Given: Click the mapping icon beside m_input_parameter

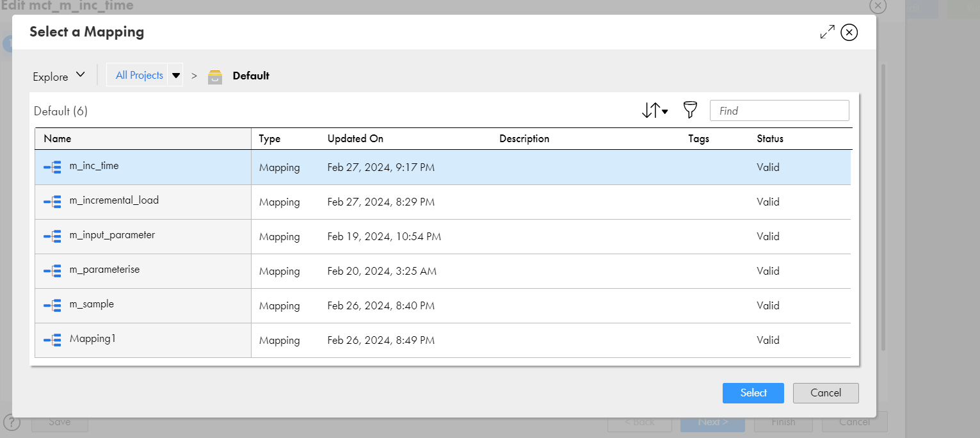Looking at the screenshot, I should 52,236.
